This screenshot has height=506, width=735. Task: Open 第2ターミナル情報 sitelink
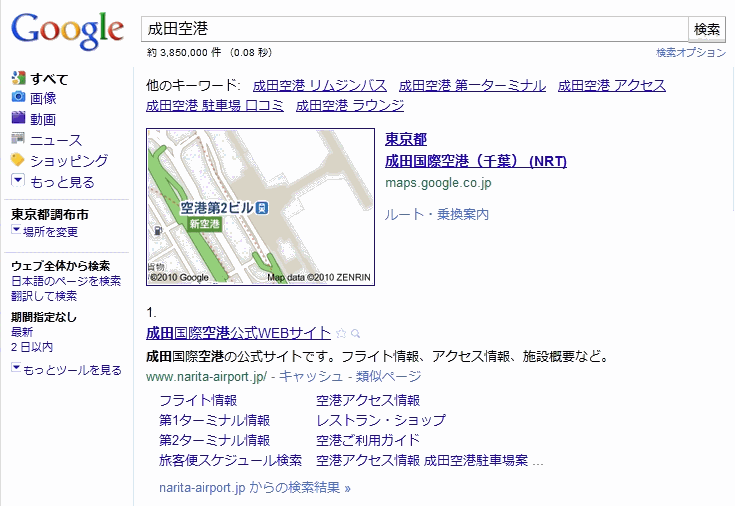point(215,440)
